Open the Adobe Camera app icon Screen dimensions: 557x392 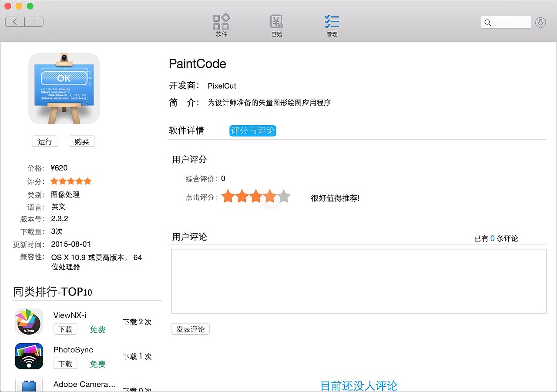pyautogui.click(x=29, y=385)
